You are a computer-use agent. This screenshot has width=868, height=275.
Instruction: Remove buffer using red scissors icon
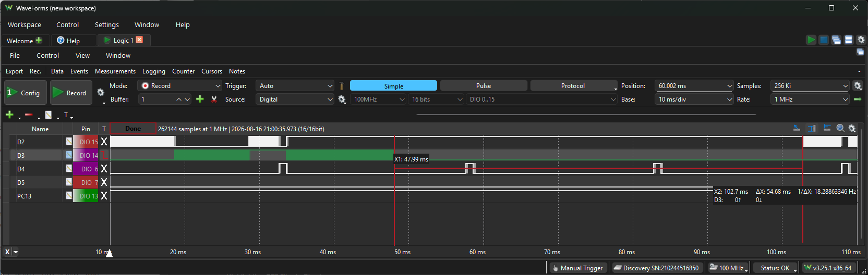tap(214, 99)
